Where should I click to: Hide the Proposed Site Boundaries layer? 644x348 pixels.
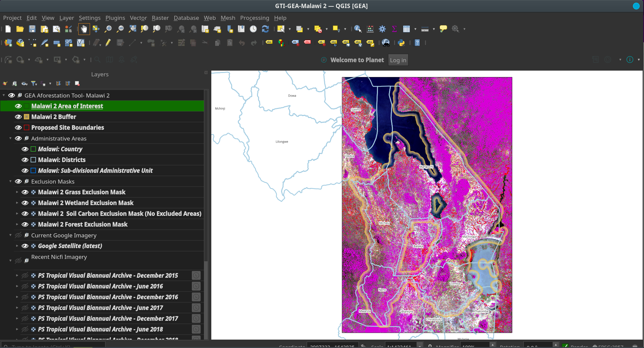(18, 127)
